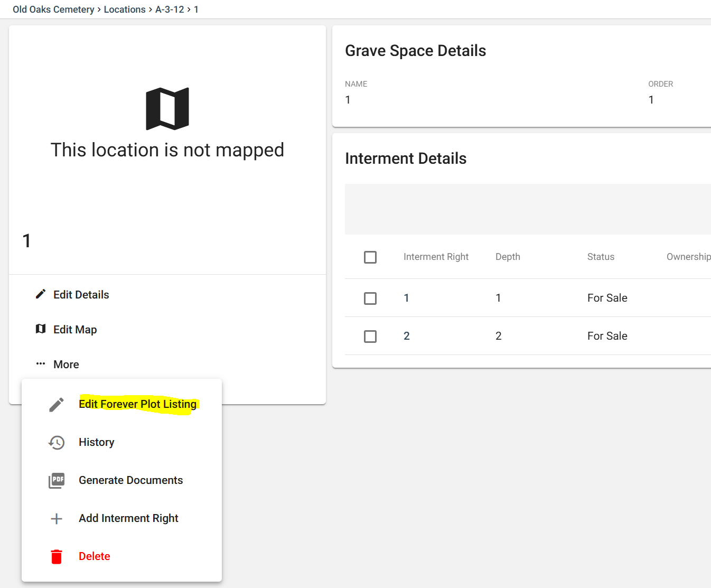Navigate to A-3-12 breadcrumb
711x588 pixels.
(170, 10)
